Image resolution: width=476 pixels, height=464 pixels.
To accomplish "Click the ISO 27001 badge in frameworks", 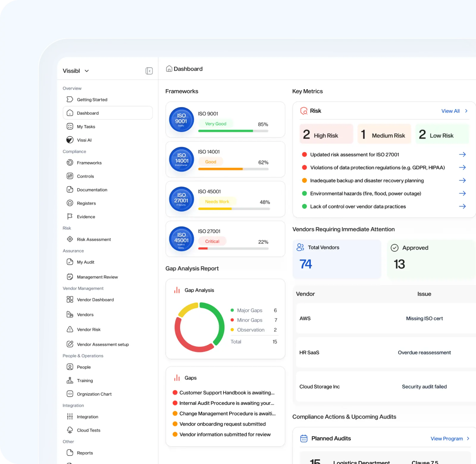I will coord(181,199).
